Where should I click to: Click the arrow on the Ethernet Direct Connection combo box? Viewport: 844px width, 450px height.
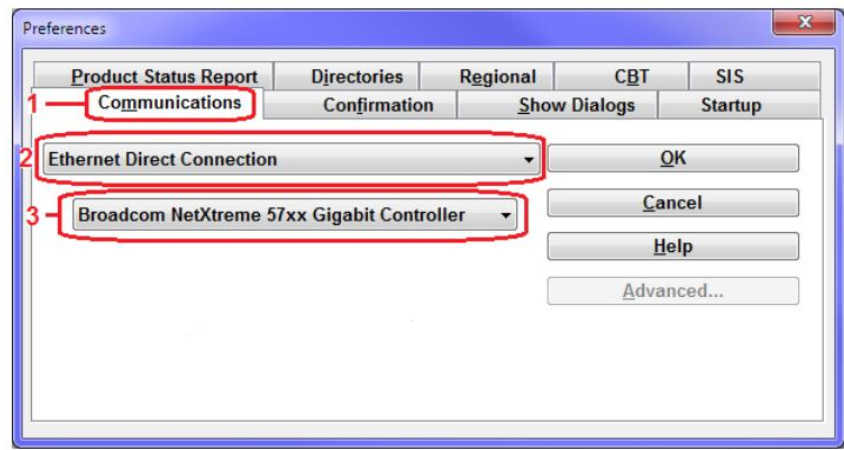pyautogui.click(x=529, y=160)
